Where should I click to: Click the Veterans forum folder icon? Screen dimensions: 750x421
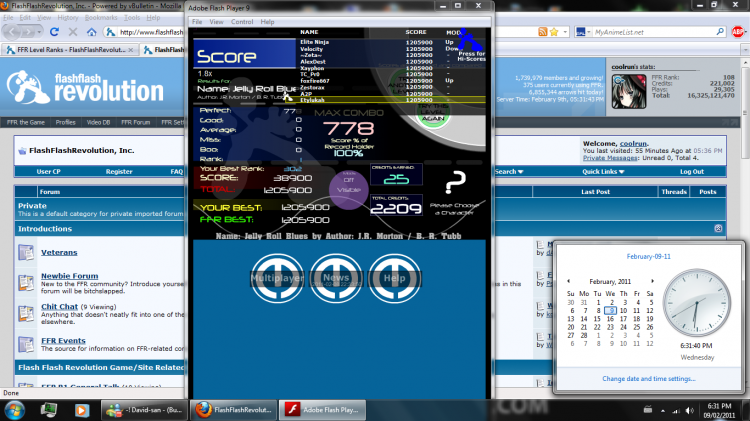[26, 252]
